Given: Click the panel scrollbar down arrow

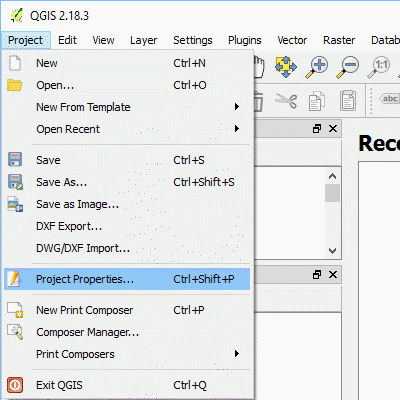Looking at the screenshot, I should click(x=332, y=250).
